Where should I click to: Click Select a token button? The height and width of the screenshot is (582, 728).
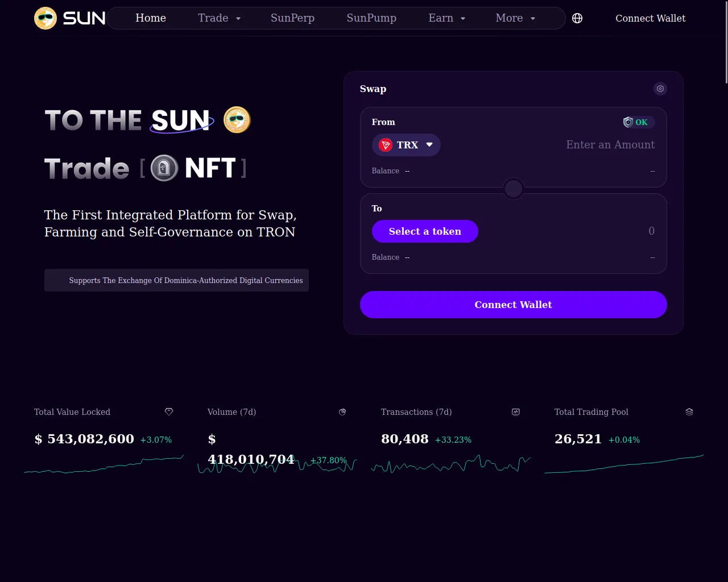point(425,231)
